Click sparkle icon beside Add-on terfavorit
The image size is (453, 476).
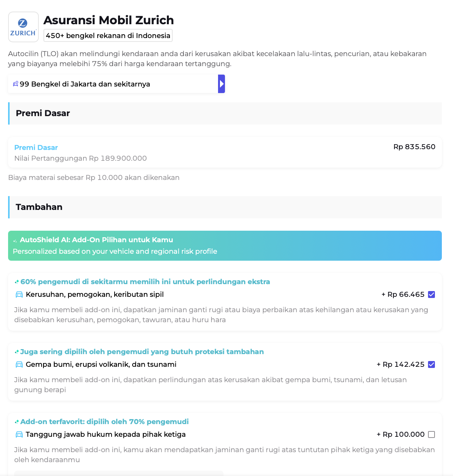(x=17, y=422)
